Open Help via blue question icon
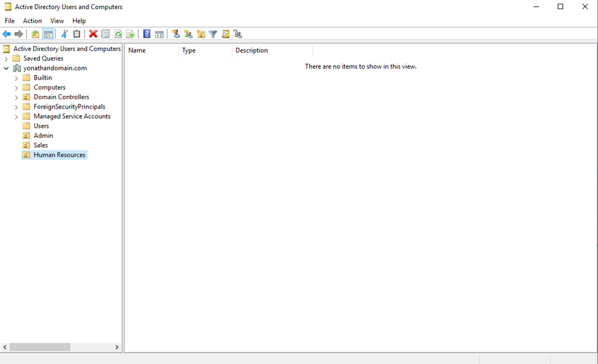This screenshot has height=364, width=598. point(147,34)
